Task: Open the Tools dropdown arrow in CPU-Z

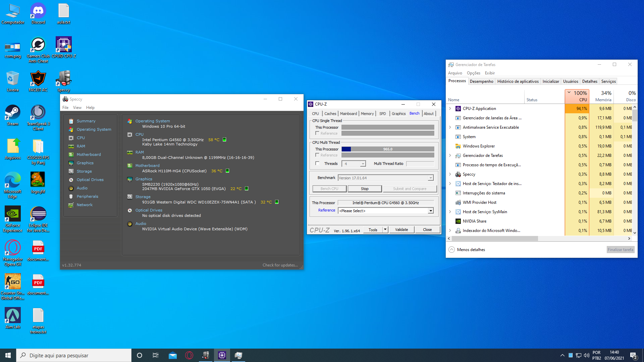Action: coord(385,230)
